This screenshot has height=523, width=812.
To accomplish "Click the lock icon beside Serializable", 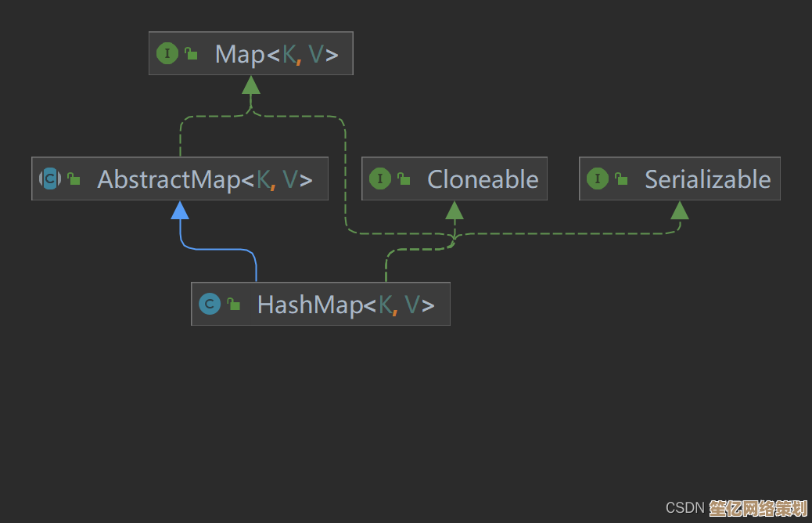I will (621, 179).
